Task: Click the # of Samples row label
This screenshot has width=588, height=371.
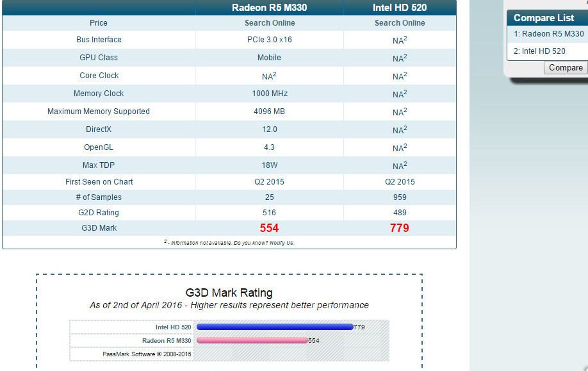Action: (x=99, y=197)
